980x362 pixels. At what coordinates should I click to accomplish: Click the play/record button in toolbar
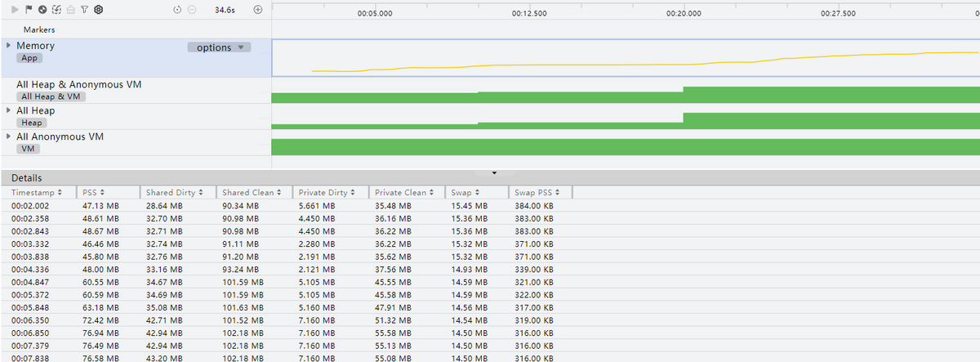click(x=16, y=10)
